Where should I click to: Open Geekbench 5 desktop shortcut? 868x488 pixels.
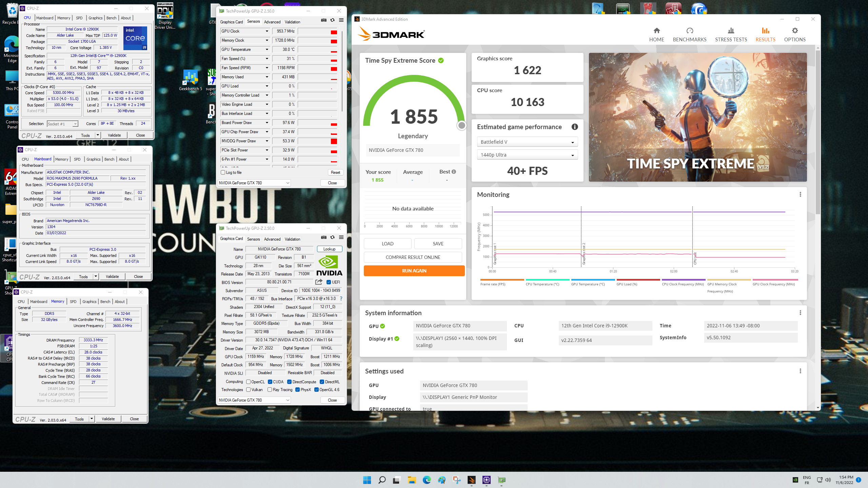tap(190, 81)
